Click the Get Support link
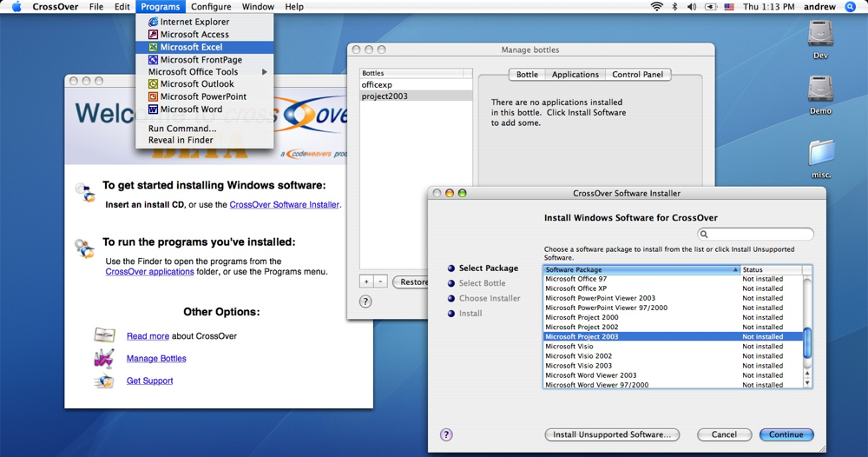The image size is (868, 457). click(149, 381)
